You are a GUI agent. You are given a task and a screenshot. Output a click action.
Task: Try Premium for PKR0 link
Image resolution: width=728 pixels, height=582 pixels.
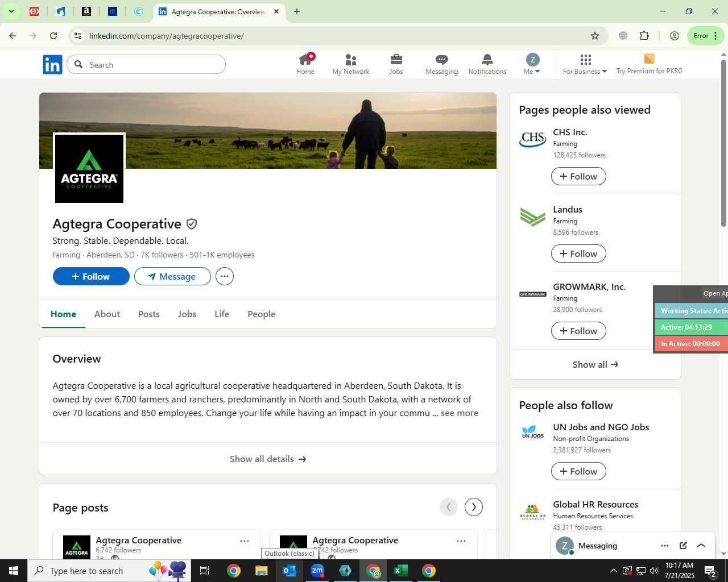click(x=649, y=64)
